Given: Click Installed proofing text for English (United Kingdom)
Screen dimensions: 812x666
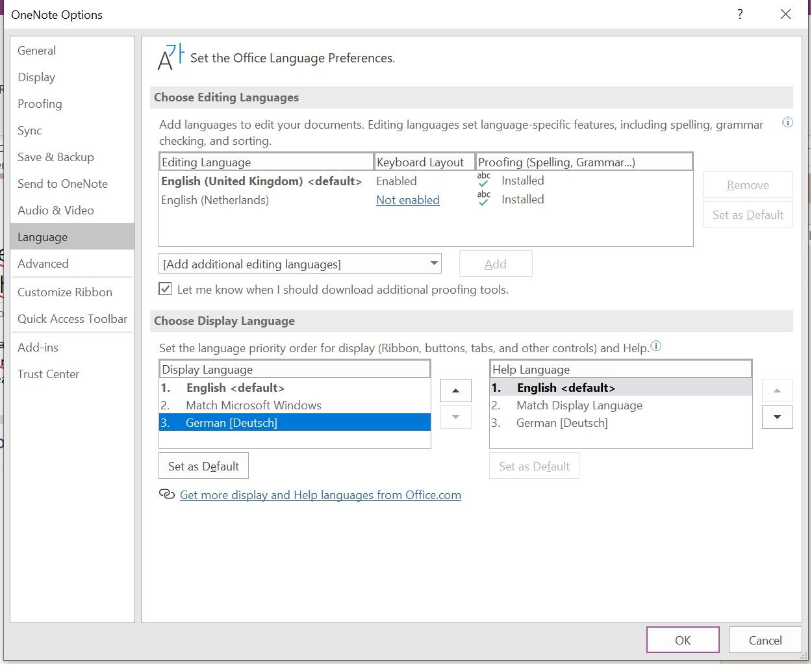Looking at the screenshot, I should (523, 180).
